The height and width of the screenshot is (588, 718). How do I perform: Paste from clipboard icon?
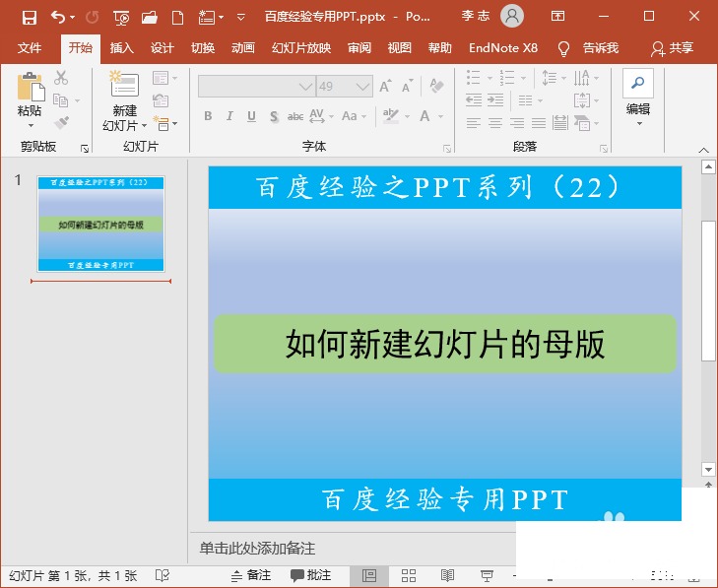[x=31, y=86]
